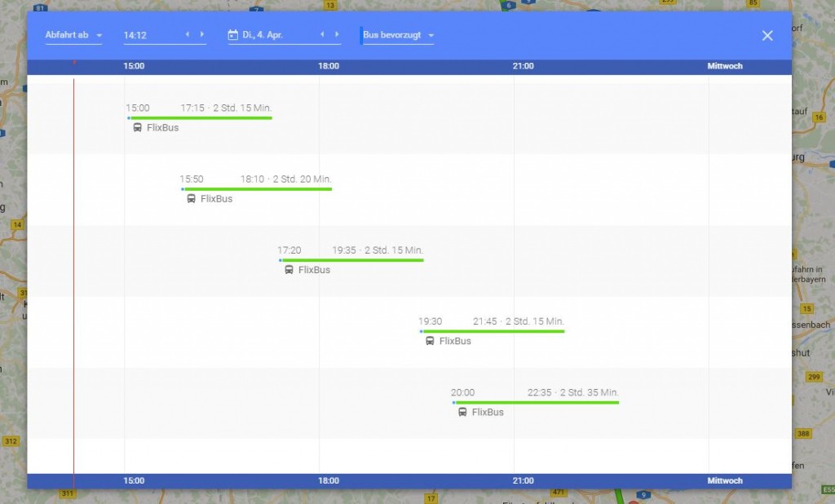Click the FlixBus label of the 17:20 trip

pos(314,270)
